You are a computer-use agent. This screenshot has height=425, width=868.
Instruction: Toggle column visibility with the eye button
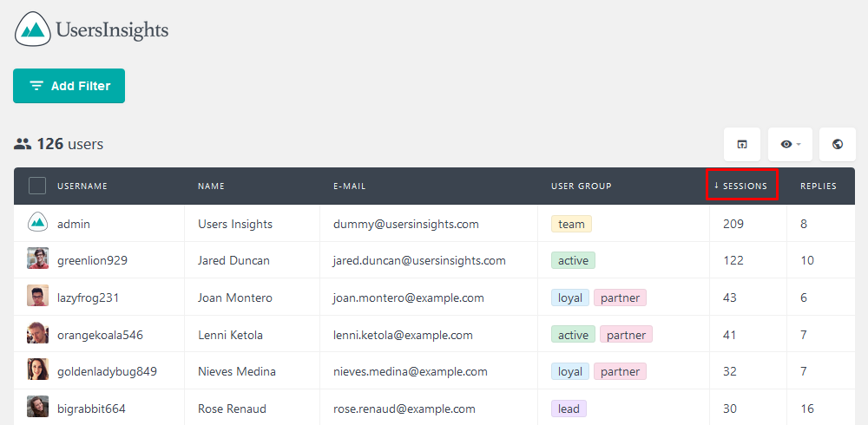[x=790, y=145]
